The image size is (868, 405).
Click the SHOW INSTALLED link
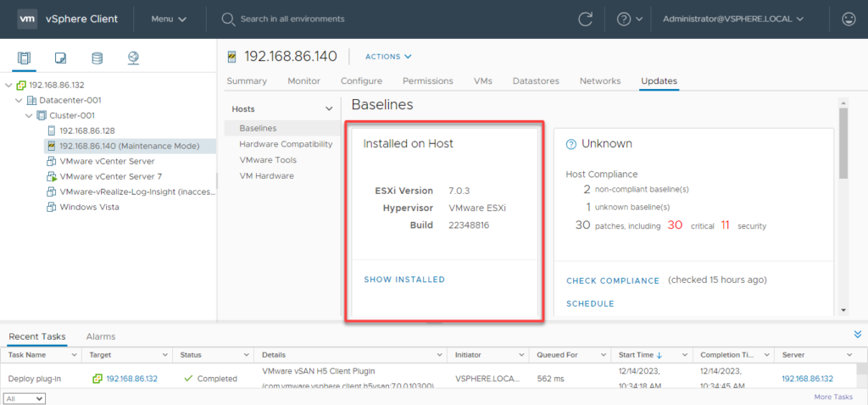click(x=404, y=280)
